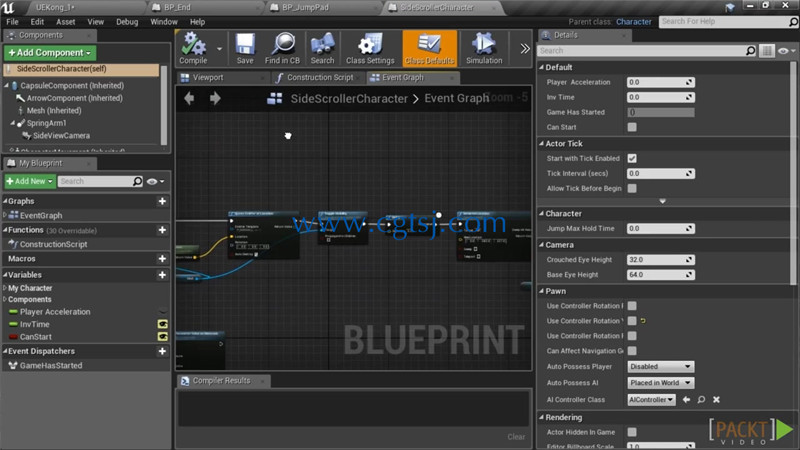Collapse the Pawn section
The width and height of the screenshot is (800, 450).
542,291
